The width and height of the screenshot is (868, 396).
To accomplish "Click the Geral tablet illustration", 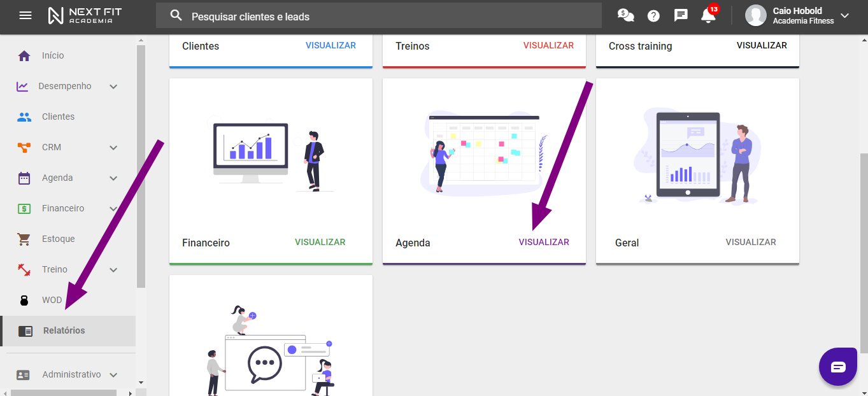I will pyautogui.click(x=698, y=157).
